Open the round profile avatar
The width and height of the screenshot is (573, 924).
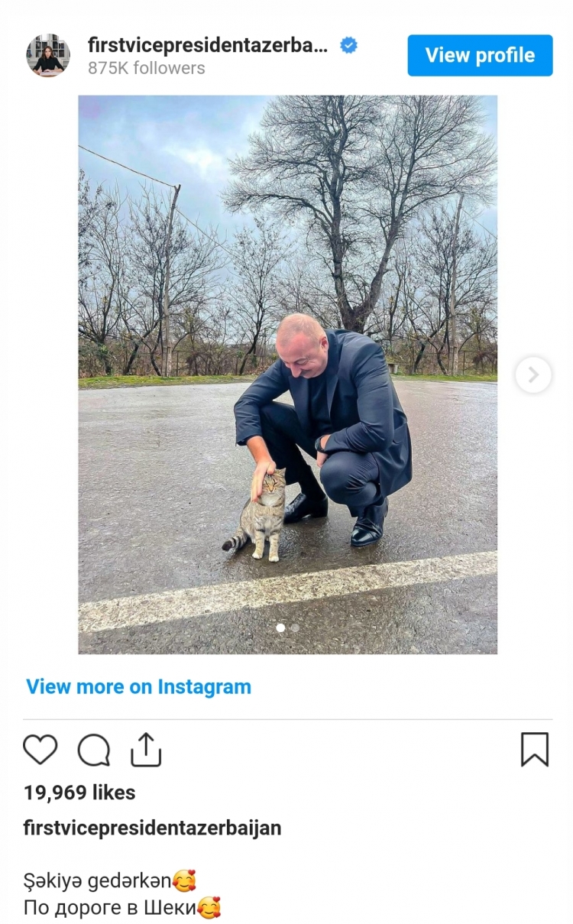[x=48, y=55]
